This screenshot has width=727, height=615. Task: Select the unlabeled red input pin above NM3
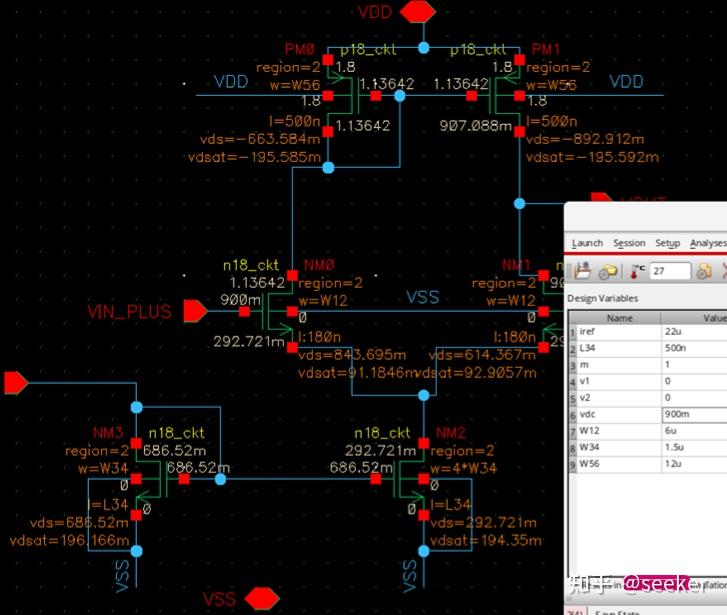pyautogui.click(x=16, y=383)
